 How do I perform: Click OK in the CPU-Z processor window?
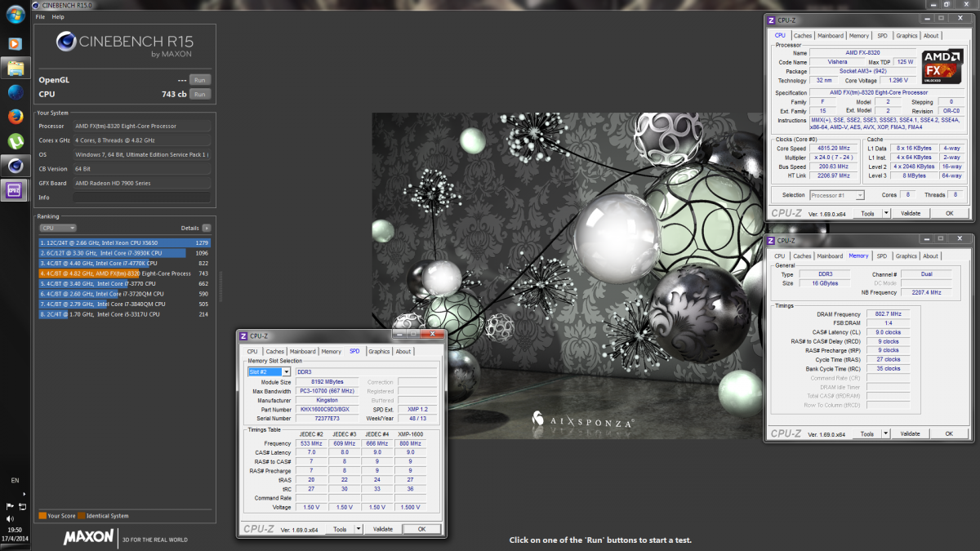click(x=949, y=213)
